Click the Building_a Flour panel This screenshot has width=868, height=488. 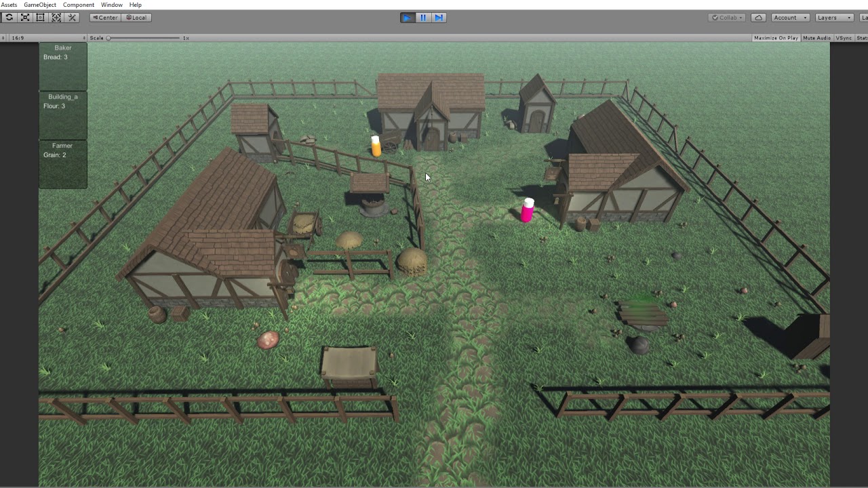point(63,116)
